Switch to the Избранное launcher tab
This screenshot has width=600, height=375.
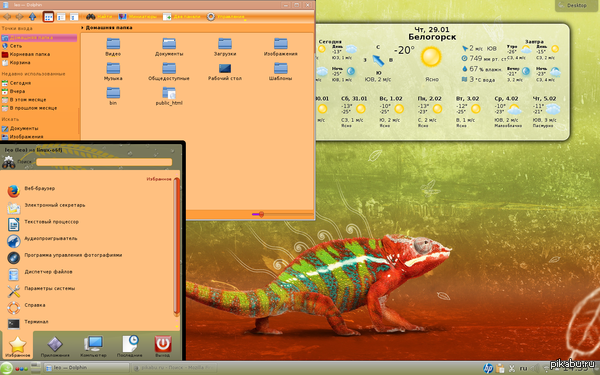click(18, 346)
